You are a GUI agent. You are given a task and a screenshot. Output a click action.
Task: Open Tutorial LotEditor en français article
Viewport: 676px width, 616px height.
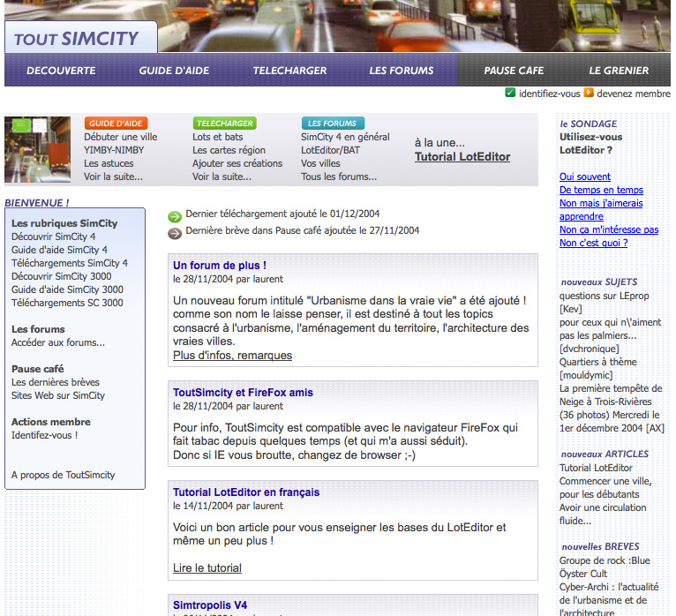point(246,492)
